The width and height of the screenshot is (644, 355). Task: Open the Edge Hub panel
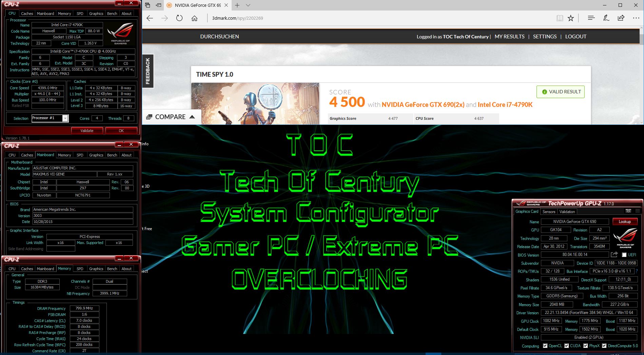coord(591,18)
